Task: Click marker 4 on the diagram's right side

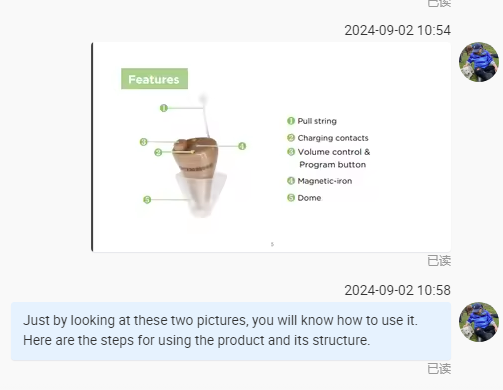Action: point(242,146)
